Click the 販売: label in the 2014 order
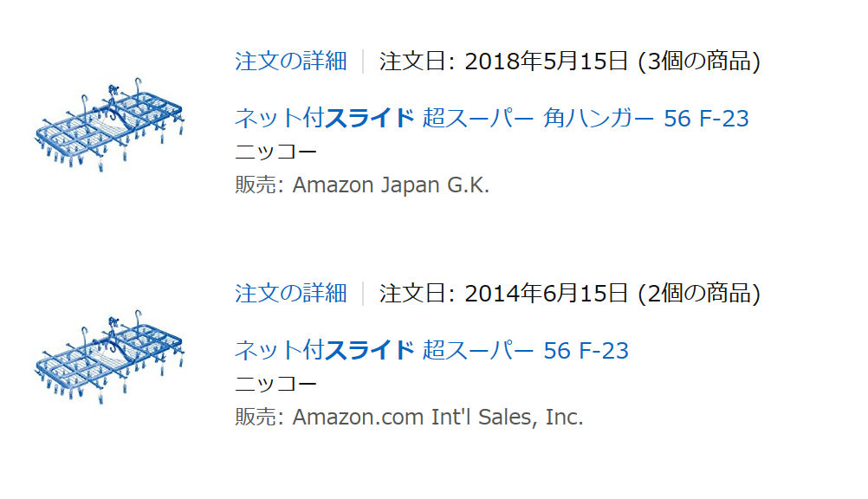The image size is (868, 499). tap(260, 417)
